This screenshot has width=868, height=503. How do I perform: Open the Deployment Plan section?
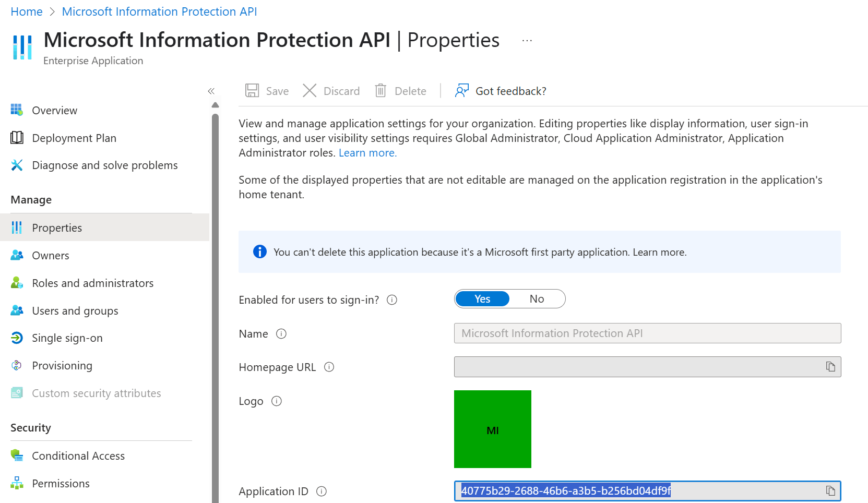coord(74,138)
